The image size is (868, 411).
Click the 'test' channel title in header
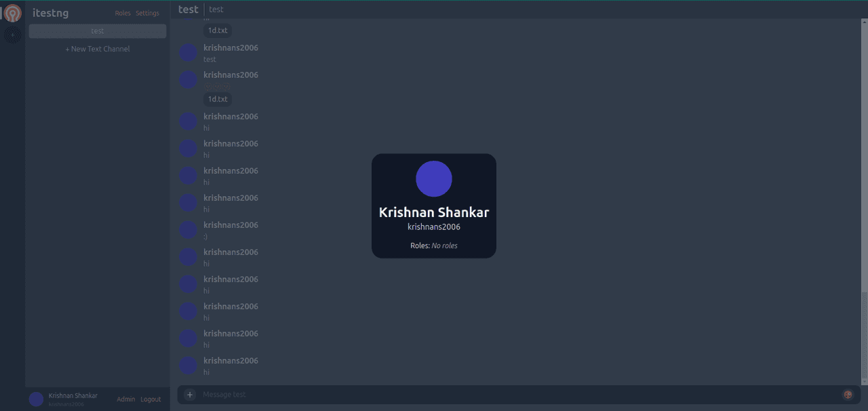coord(188,9)
